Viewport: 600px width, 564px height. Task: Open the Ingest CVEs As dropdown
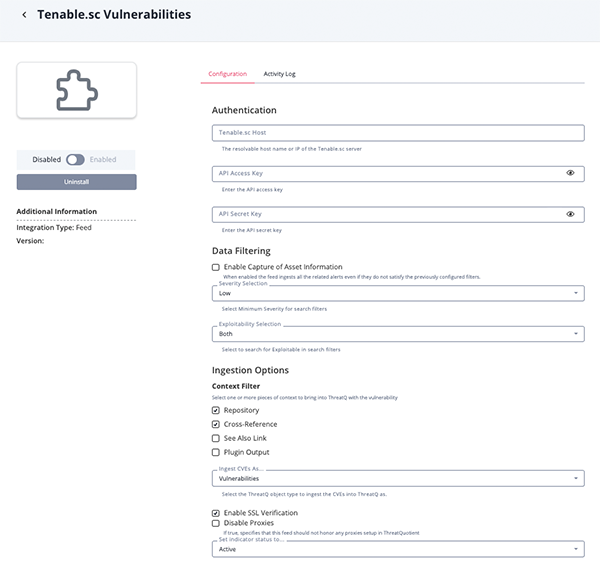397,479
